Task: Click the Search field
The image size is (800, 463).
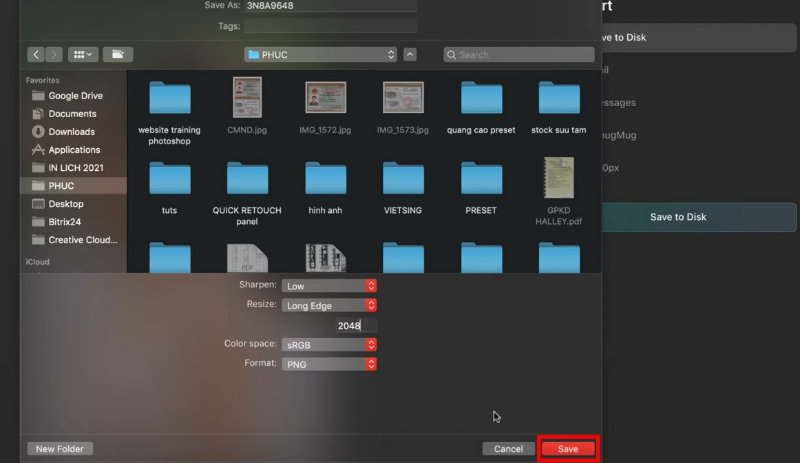Action: pos(519,55)
